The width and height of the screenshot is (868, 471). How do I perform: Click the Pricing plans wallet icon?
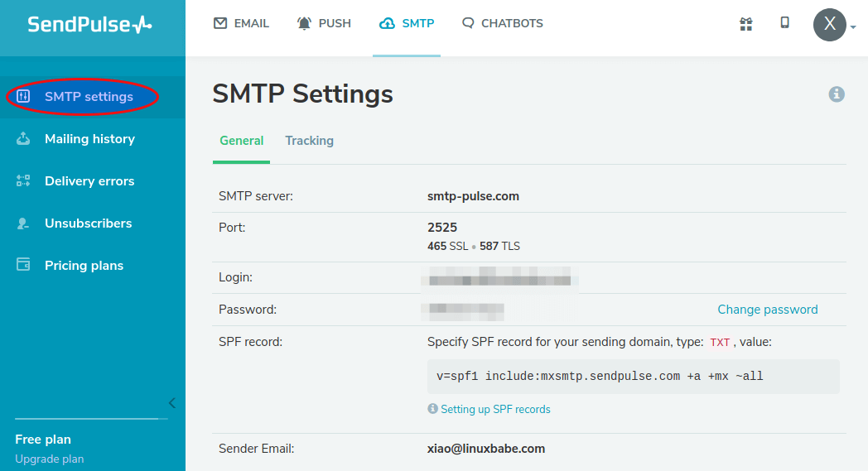click(23, 266)
